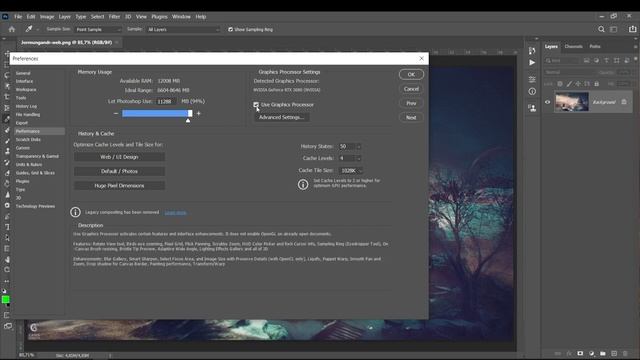This screenshot has height=360, width=640.
Task: Open the layer blend mode Normal dropdown
Action: tap(569, 72)
